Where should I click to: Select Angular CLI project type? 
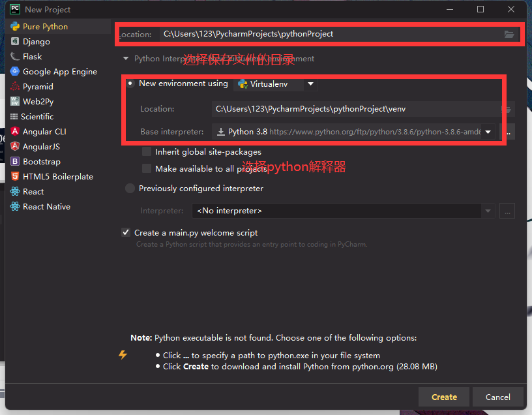59,131
